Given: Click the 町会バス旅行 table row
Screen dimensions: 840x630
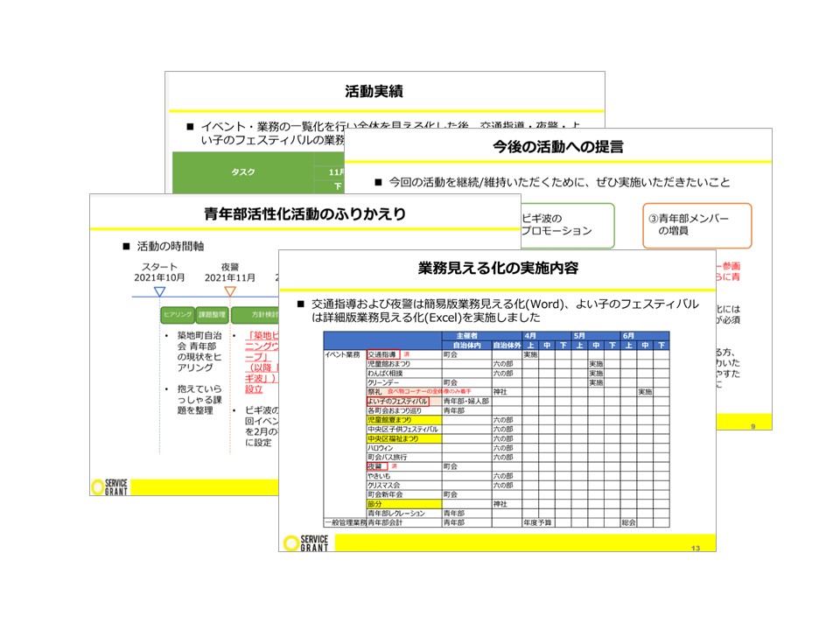Looking at the screenshot, I should (518, 458).
